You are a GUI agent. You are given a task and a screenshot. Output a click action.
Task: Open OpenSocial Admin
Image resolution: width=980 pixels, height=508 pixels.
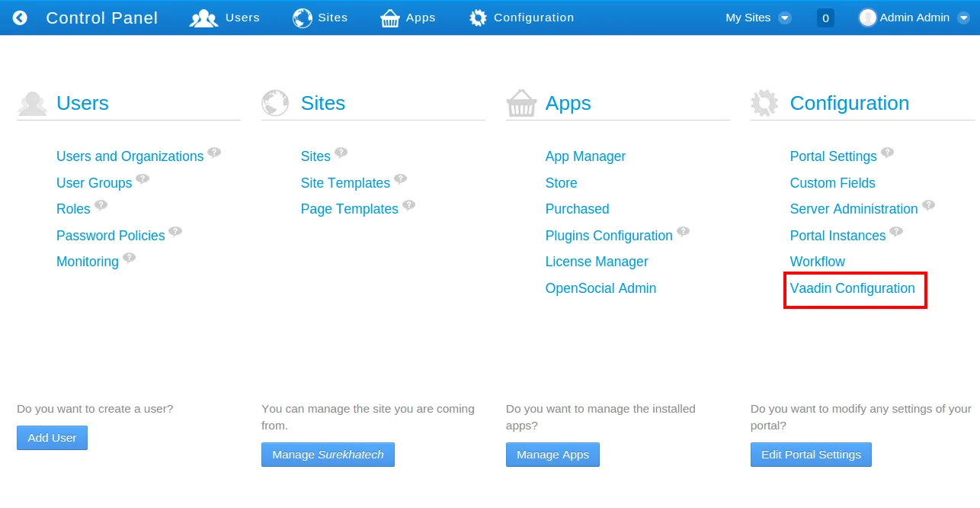[600, 288]
